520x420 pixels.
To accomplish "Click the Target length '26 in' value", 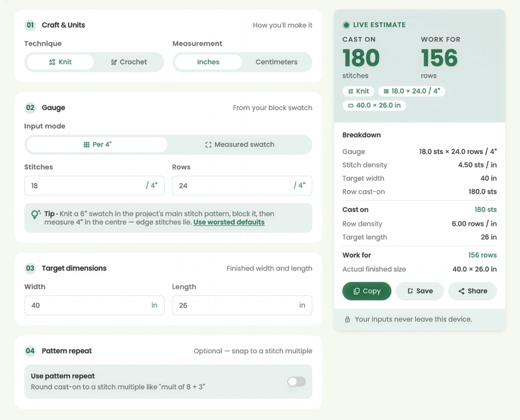I will [x=489, y=237].
